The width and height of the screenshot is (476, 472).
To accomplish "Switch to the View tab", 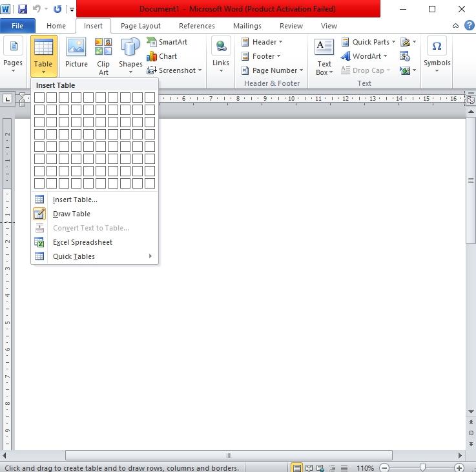I will coord(329,26).
